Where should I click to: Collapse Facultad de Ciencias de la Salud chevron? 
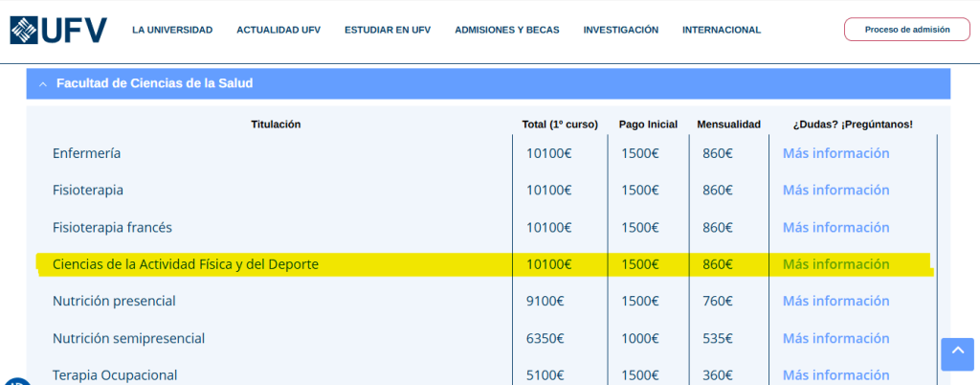click(x=42, y=83)
